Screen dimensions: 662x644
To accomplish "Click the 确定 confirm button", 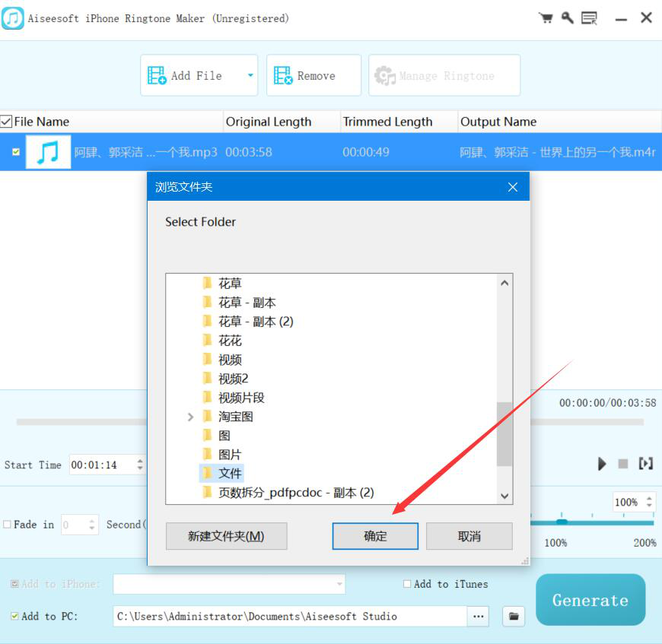I will point(375,536).
